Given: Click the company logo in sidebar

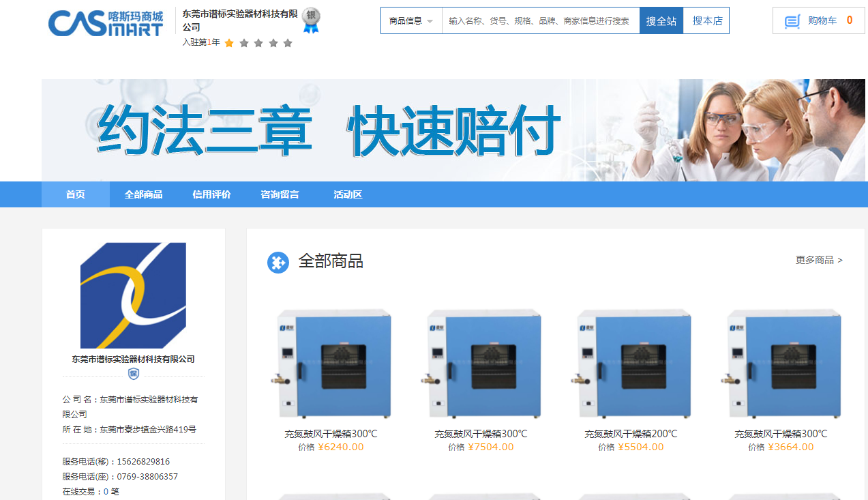Looking at the screenshot, I should point(133,295).
